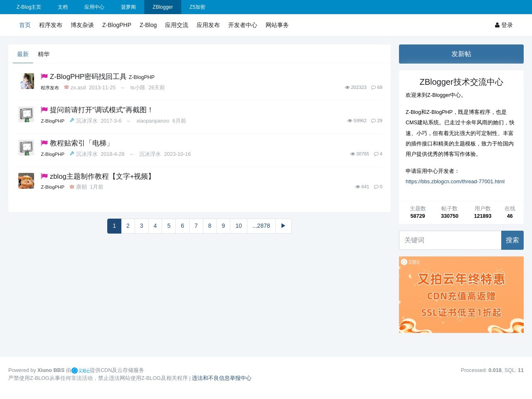The width and height of the screenshot is (532, 399).
Task: Open last replier xiaopanpanoo's profile
Action: pyautogui.click(x=153, y=121)
